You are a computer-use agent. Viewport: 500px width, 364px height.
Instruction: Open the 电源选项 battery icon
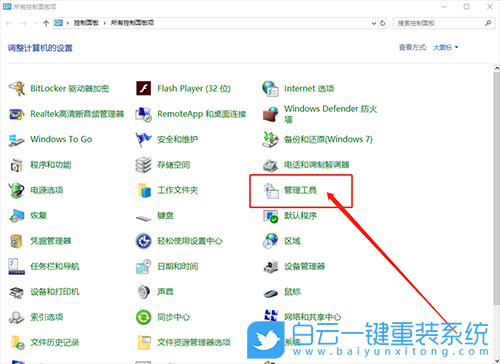coord(16,190)
